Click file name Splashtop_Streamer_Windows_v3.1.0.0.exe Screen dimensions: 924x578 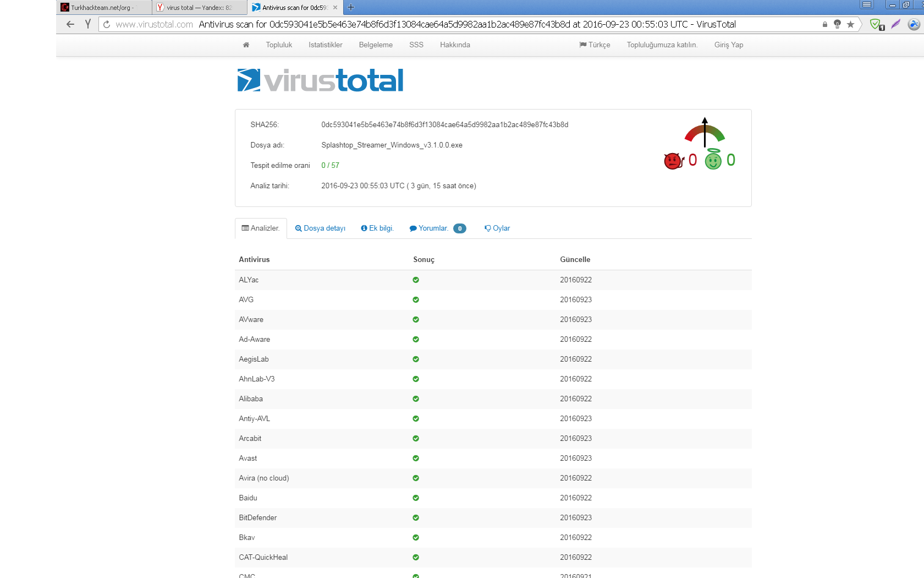click(392, 145)
